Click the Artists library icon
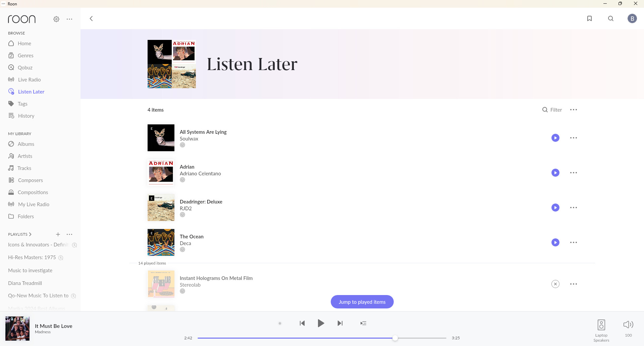 point(11,156)
